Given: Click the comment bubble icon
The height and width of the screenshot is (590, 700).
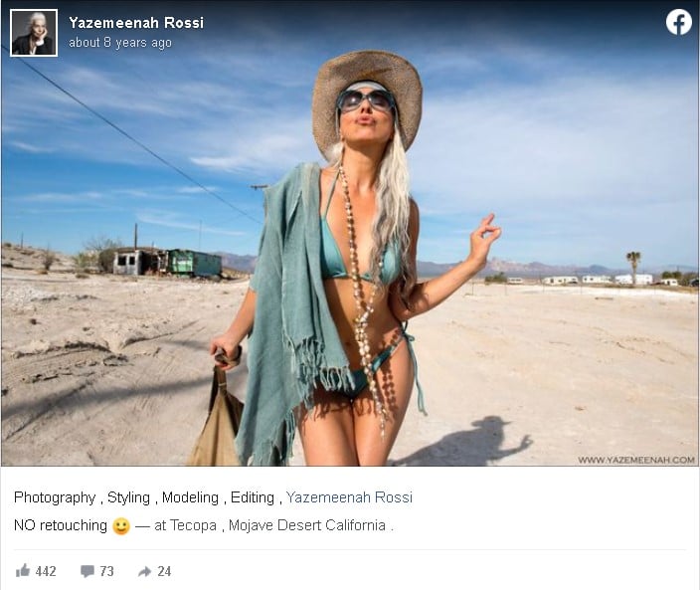Looking at the screenshot, I should [x=87, y=571].
